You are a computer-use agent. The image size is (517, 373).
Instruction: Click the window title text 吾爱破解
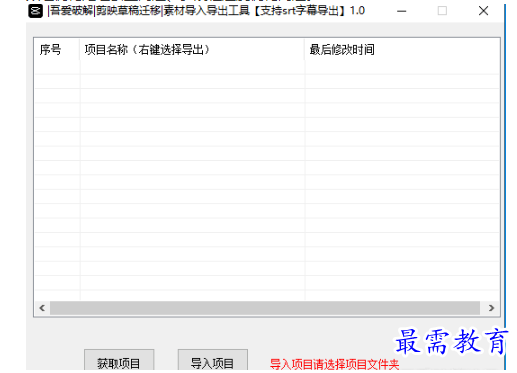click(72, 11)
